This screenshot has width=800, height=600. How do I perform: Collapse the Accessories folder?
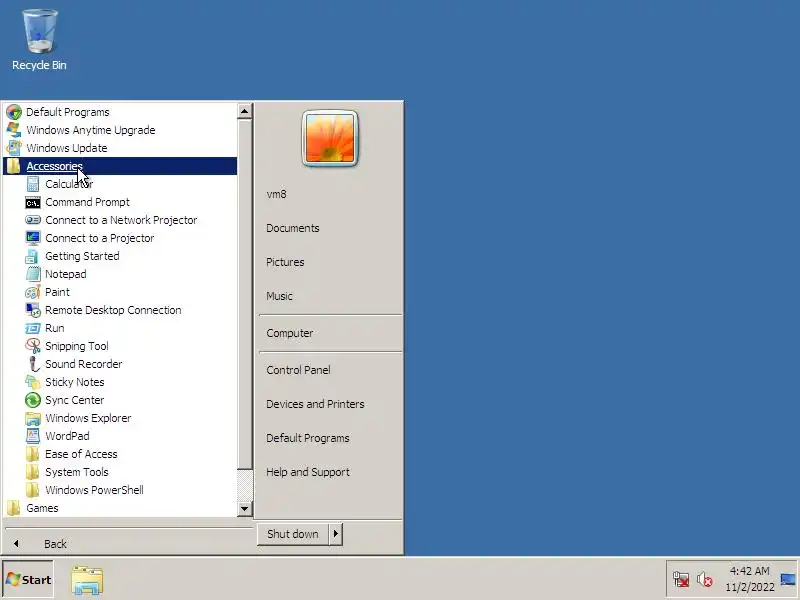[120, 166]
